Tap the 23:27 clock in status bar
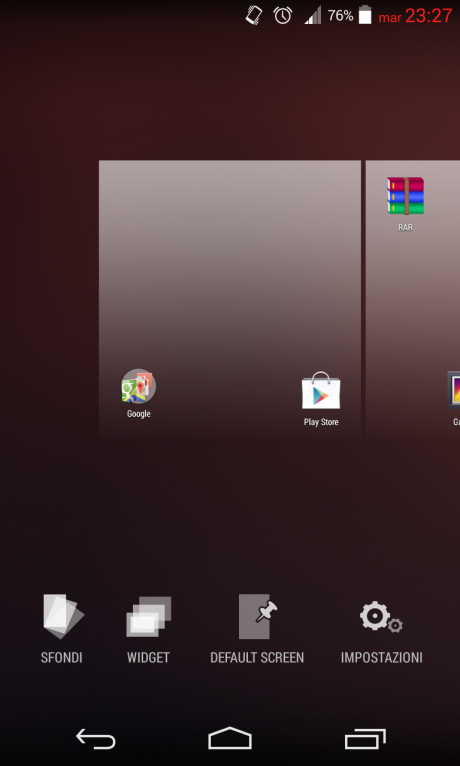460x766 pixels. [429, 16]
